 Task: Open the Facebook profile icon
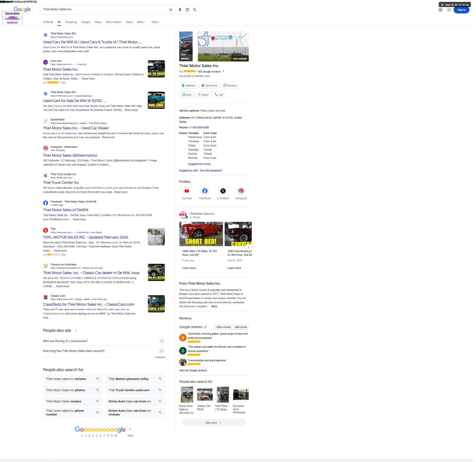click(205, 191)
